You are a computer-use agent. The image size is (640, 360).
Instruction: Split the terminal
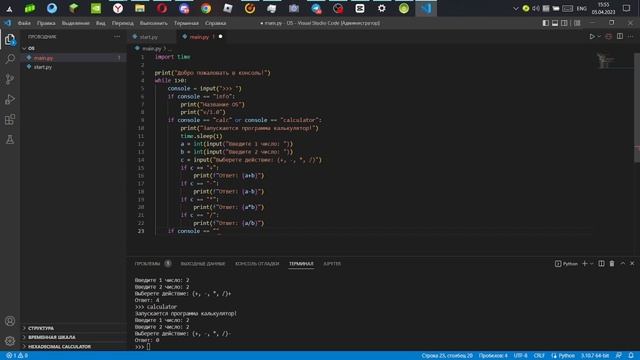click(601, 264)
